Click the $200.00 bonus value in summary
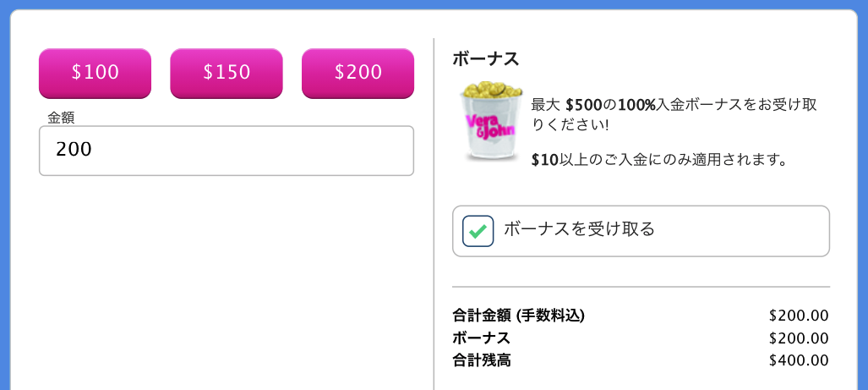Screen dimensions: 868x390 tap(799, 338)
